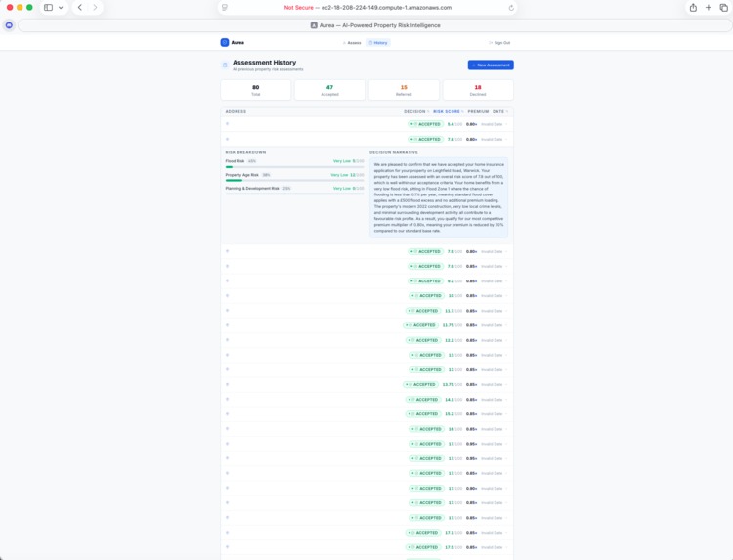Viewport: 733px width, 560px height.
Task: Click the page settings icon in the address bar
Action: tap(225, 8)
